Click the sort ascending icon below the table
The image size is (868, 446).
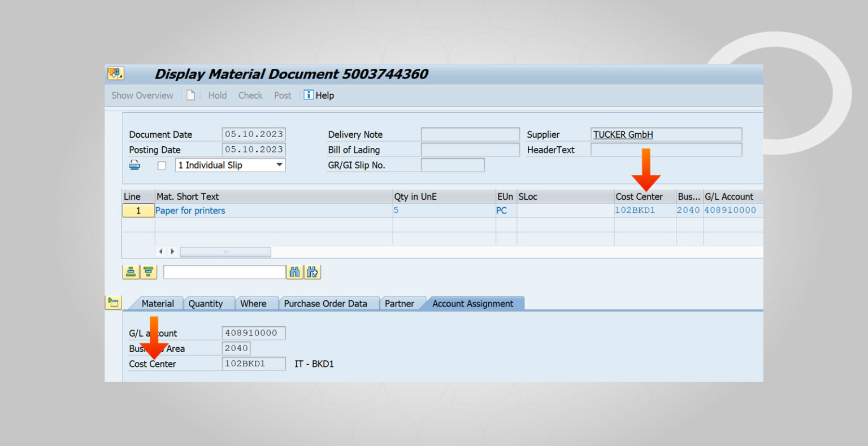131,272
